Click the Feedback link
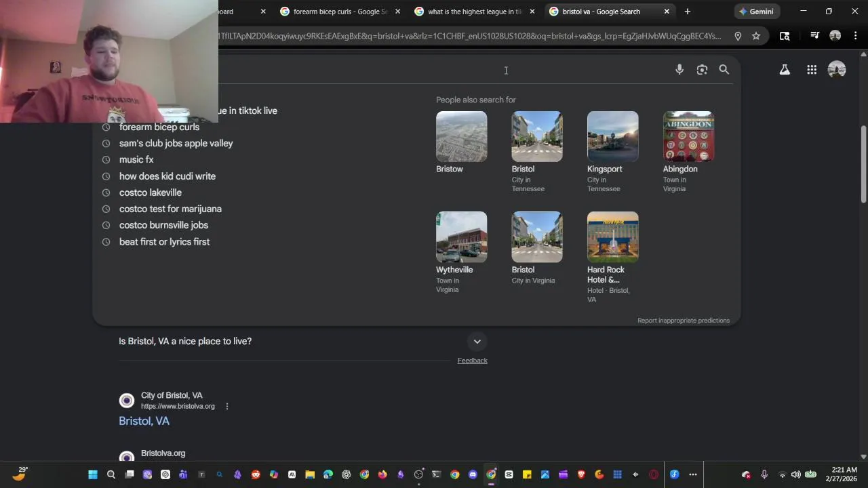 tap(472, 361)
